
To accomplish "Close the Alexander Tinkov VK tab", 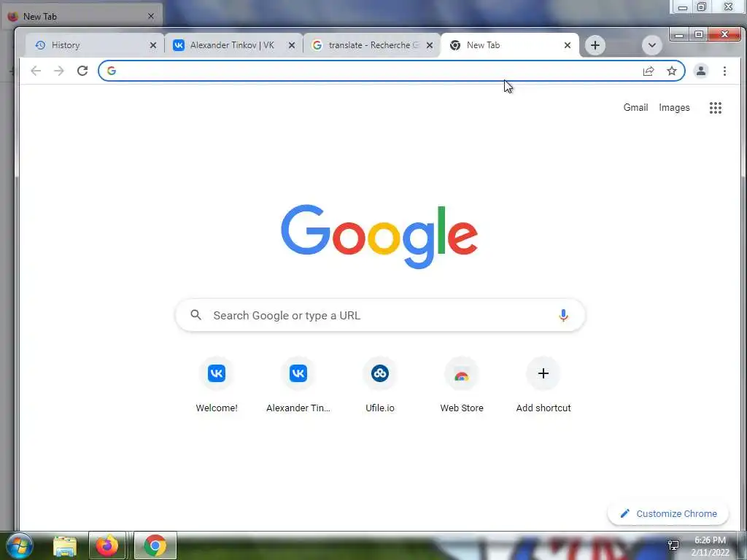I will [x=292, y=45].
